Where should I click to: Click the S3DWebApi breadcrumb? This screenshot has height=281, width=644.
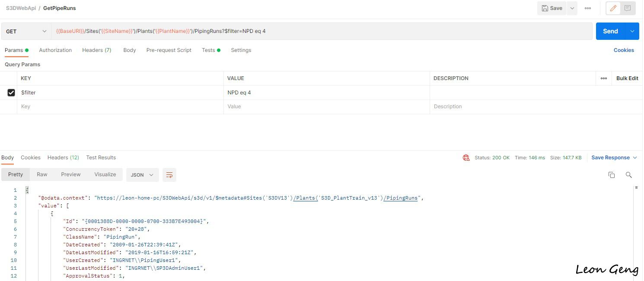point(21,8)
